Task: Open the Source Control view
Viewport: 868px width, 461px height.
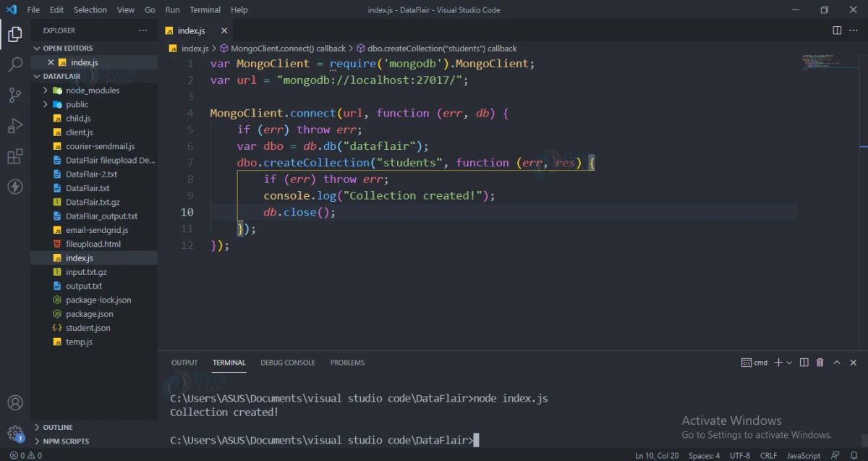Action: tap(15, 95)
